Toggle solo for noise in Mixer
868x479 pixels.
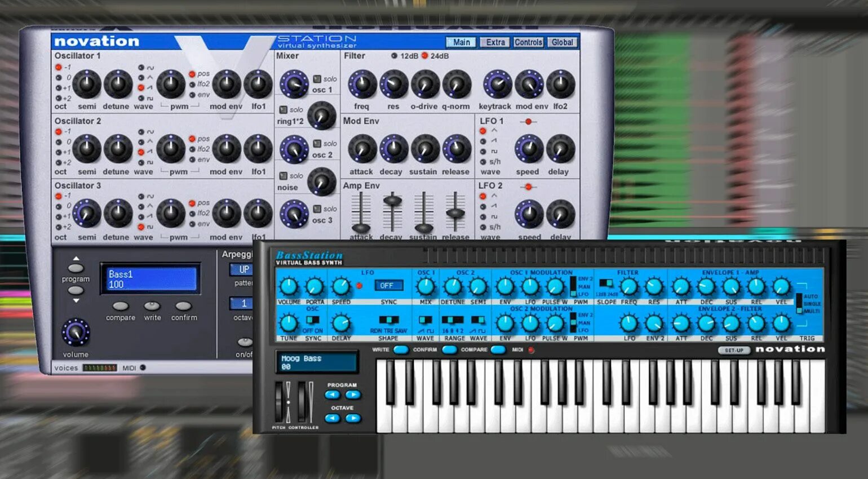tap(284, 176)
